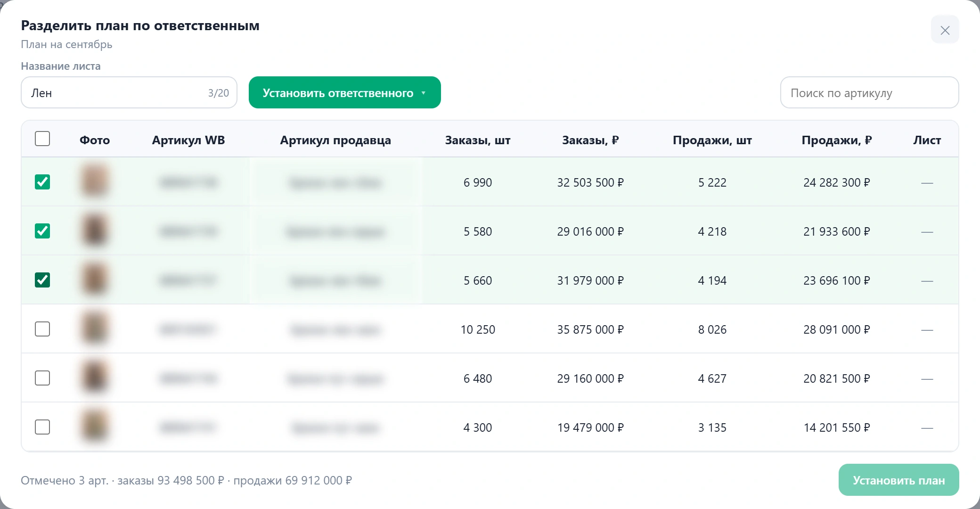Select the 4 218 sales quantity cell
Image resolution: width=980 pixels, height=509 pixels.
tap(712, 231)
